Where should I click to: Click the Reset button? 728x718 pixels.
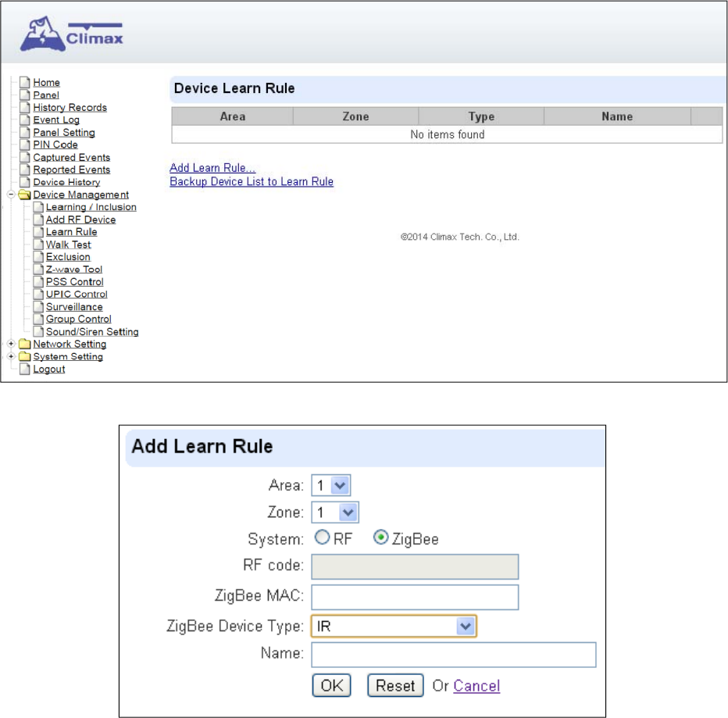click(395, 685)
